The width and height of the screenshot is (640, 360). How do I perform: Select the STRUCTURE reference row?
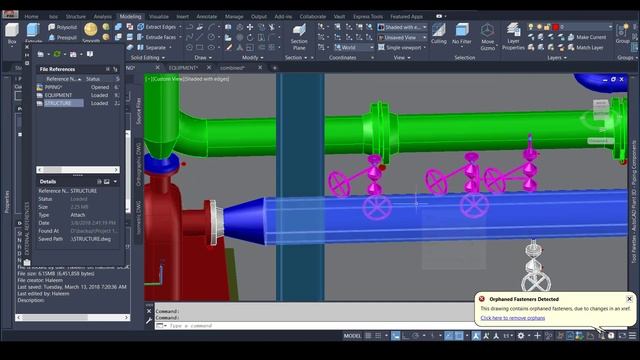[78, 103]
